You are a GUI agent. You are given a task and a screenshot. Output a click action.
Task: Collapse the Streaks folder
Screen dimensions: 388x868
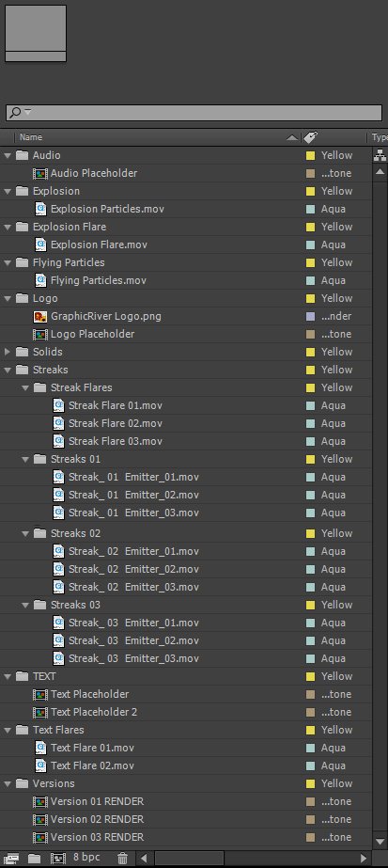click(x=8, y=370)
